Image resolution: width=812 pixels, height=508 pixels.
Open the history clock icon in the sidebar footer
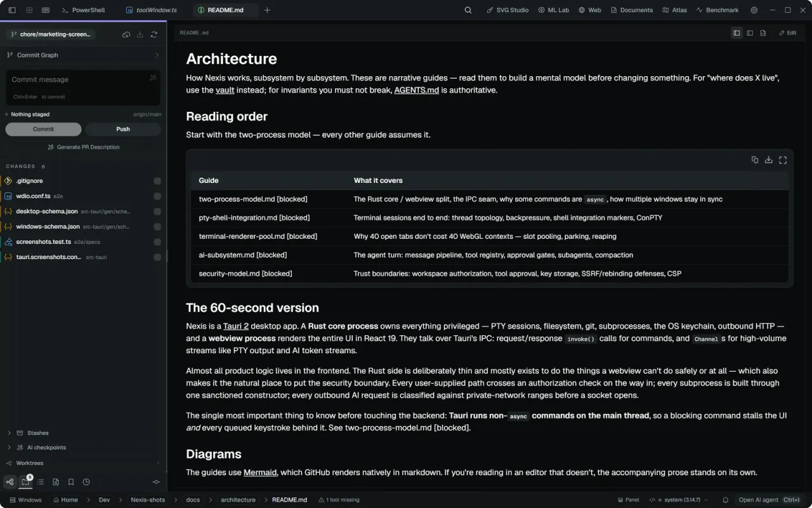coord(86,482)
